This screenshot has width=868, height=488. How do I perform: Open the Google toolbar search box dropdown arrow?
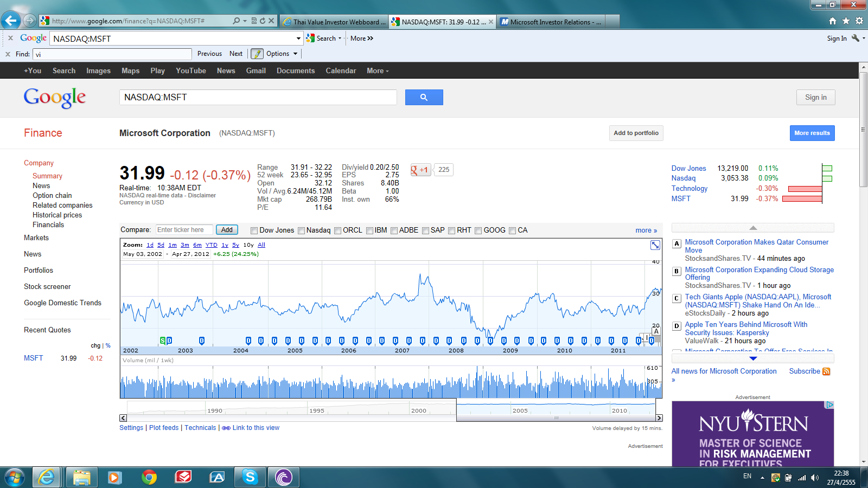298,38
